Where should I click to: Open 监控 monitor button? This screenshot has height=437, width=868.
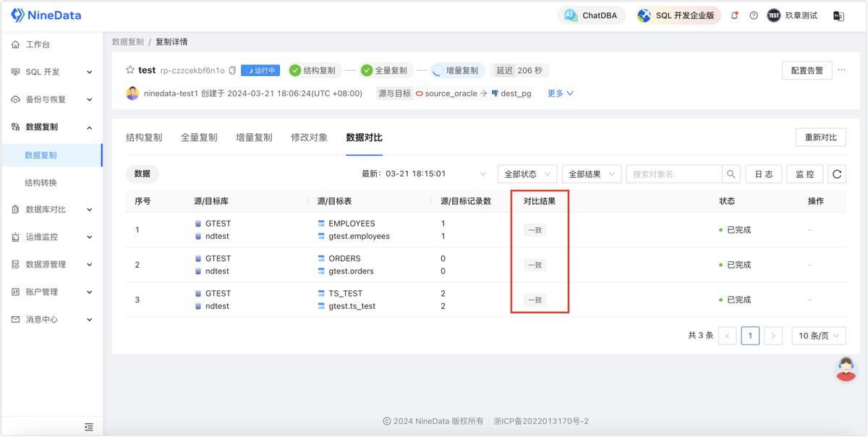(x=804, y=174)
